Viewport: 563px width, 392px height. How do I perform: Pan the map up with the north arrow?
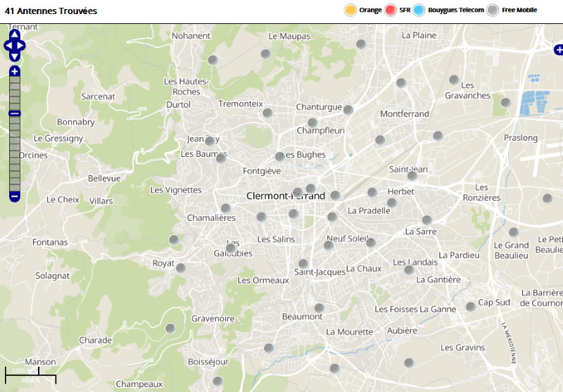pos(15,34)
